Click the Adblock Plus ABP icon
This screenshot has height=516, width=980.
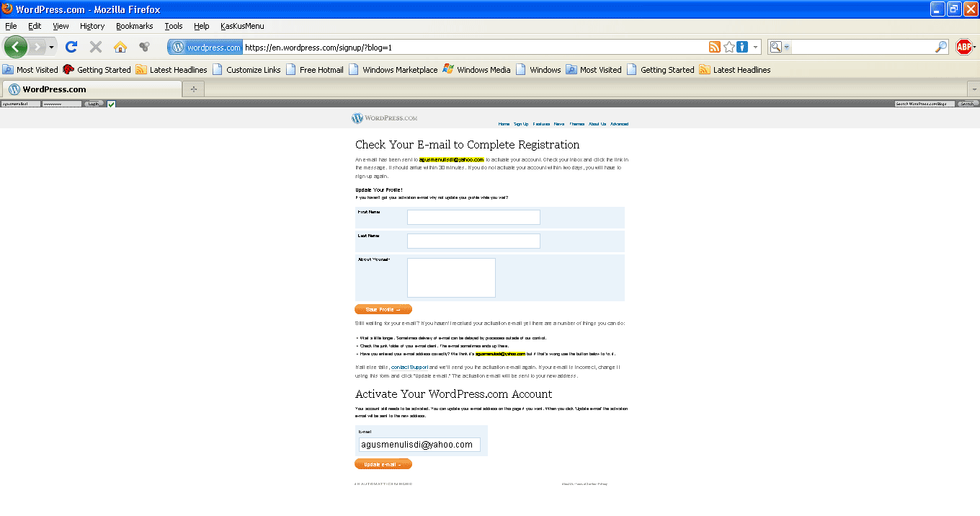963,47
